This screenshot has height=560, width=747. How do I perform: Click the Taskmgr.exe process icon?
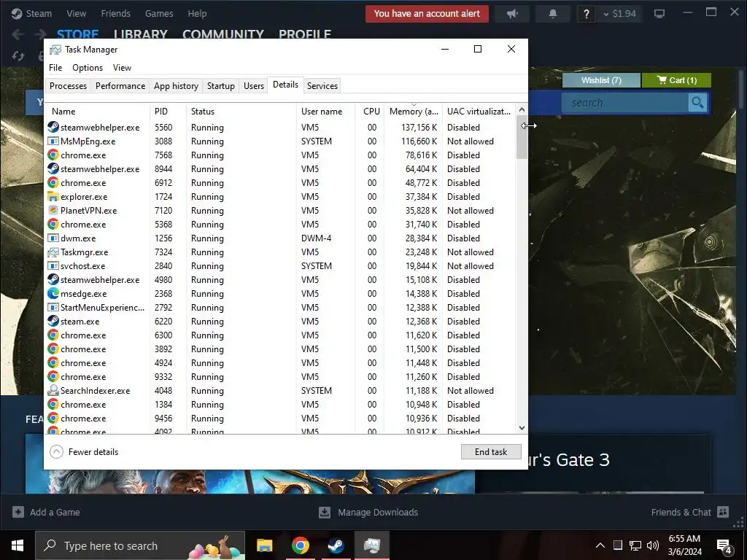[53, 252]
